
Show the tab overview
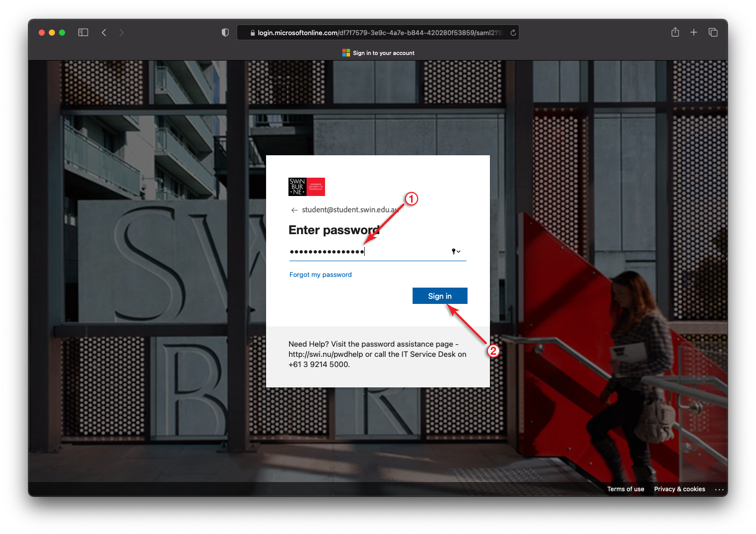coord(713,33)
